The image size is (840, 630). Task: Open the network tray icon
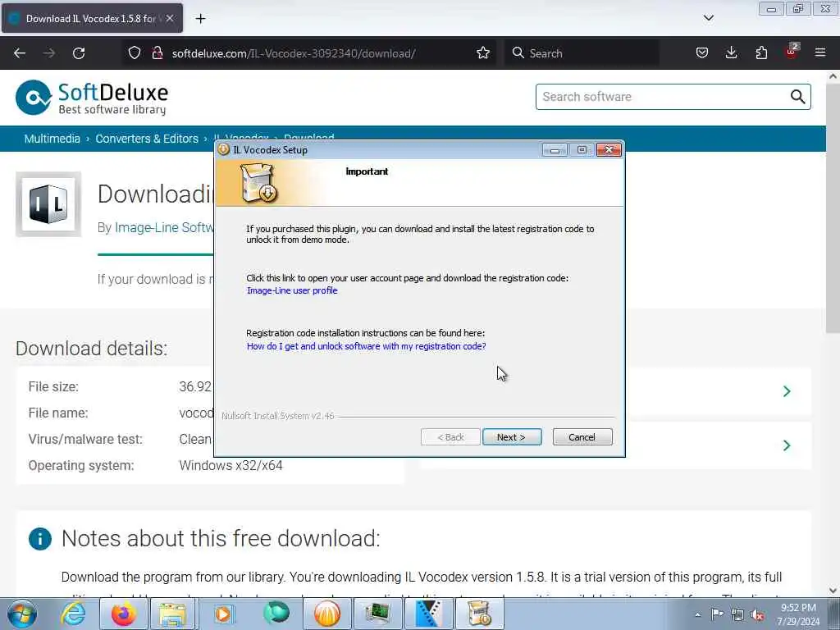click(x=737, y=615)
